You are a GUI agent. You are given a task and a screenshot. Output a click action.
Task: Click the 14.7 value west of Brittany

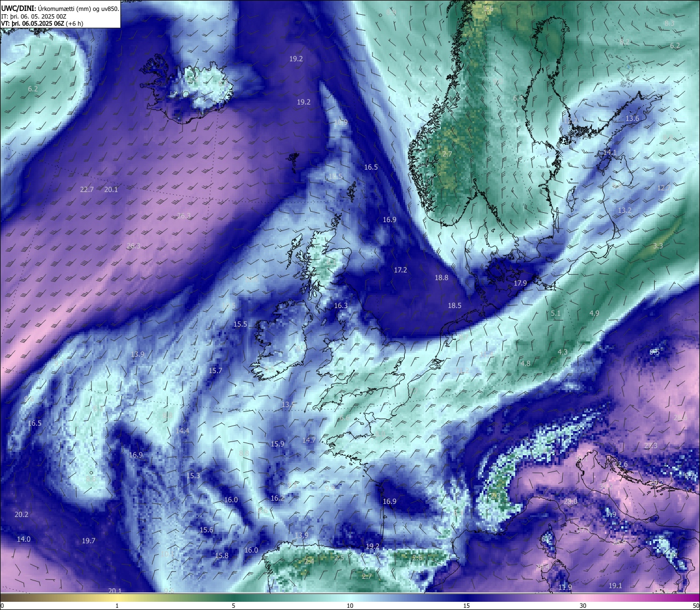coord(309,440)
